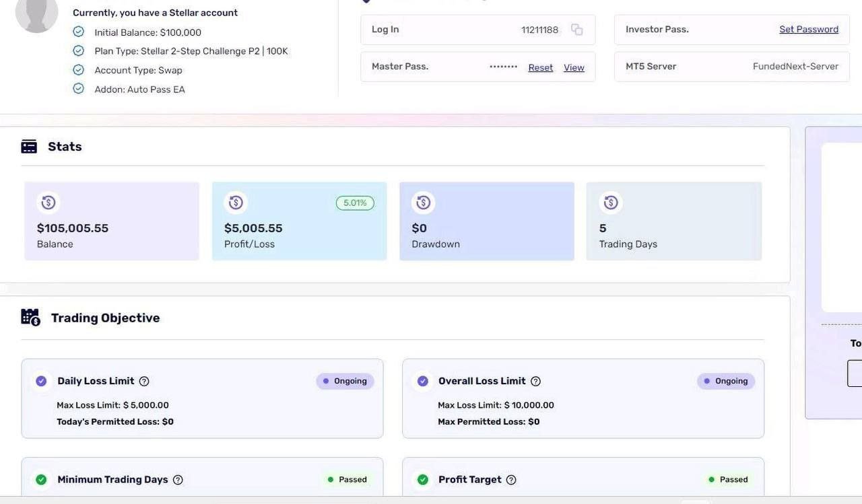Click the Account Type: Swap text
Image resolution: width=862 pixels, height=504 pixels.
(138, 71)
